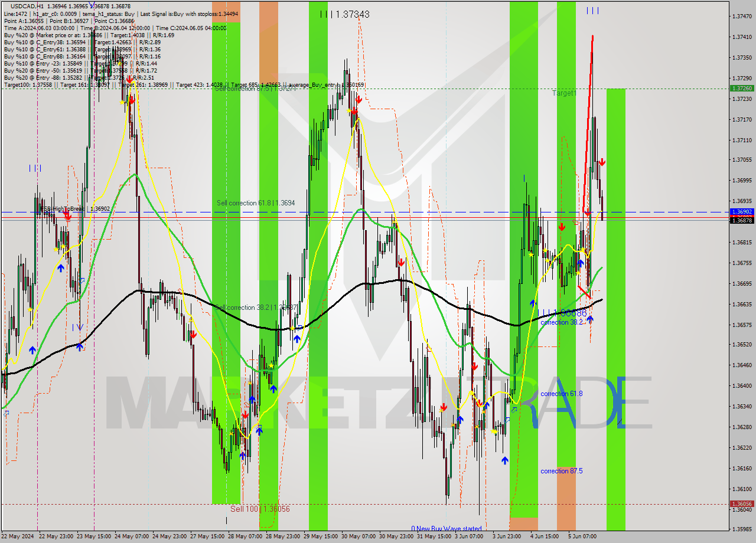Viewport: 756px width, 543px height.
Task: Click the 1.37410 price axis value
Action: pyautogui.click(x=742, y=37)
